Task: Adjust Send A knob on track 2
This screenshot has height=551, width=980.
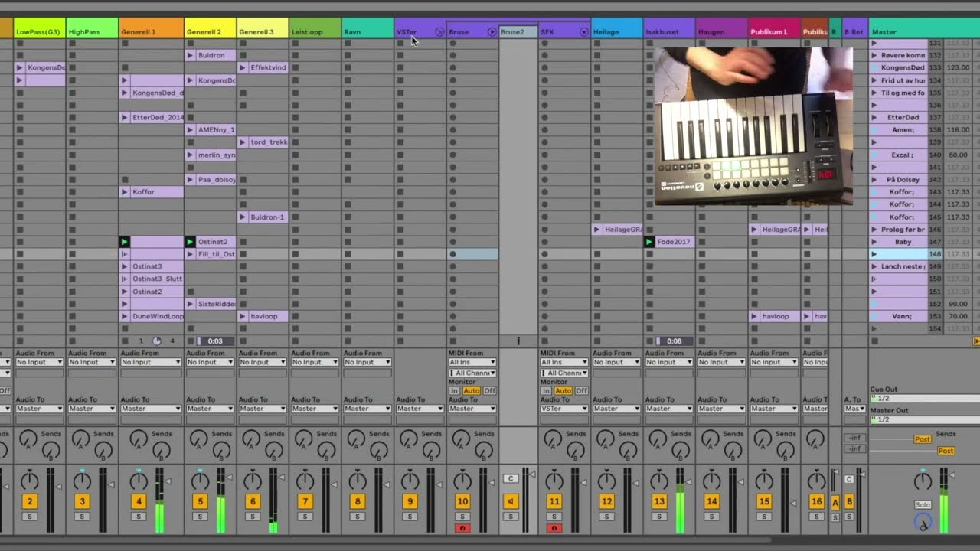Action: tap(28, 439)
